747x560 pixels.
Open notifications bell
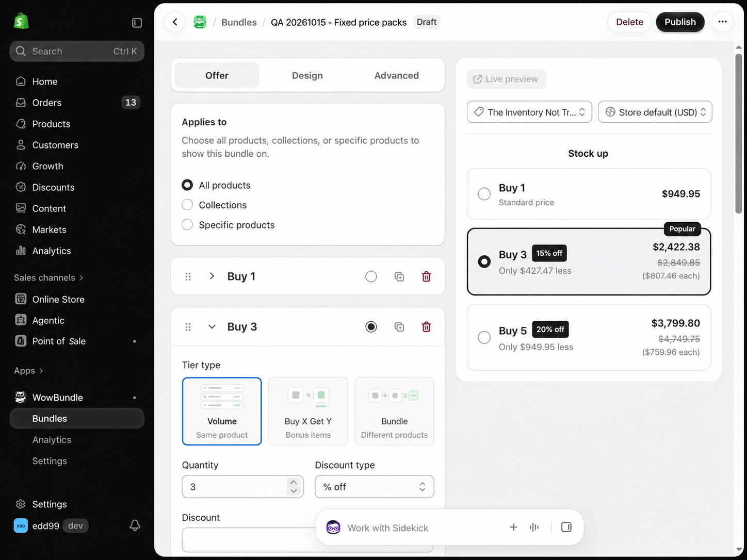(x=135, y=525)
